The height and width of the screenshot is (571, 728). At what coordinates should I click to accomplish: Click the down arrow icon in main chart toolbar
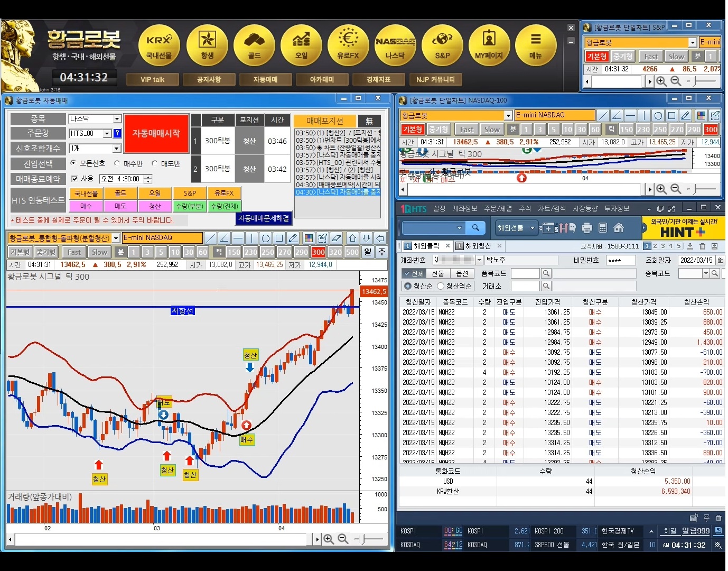pyautogui.click(x=366, y=238)
